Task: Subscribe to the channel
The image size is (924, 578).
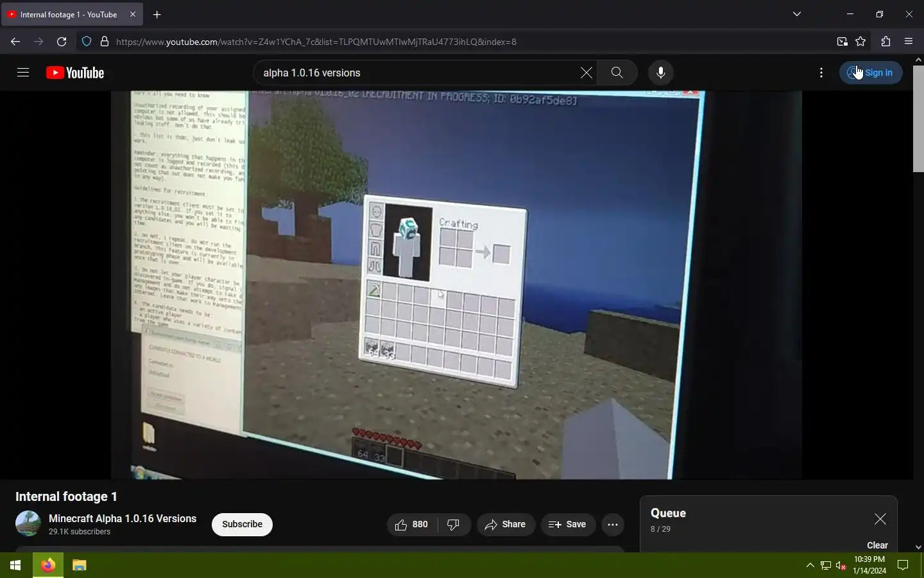Action: point(242,524)
